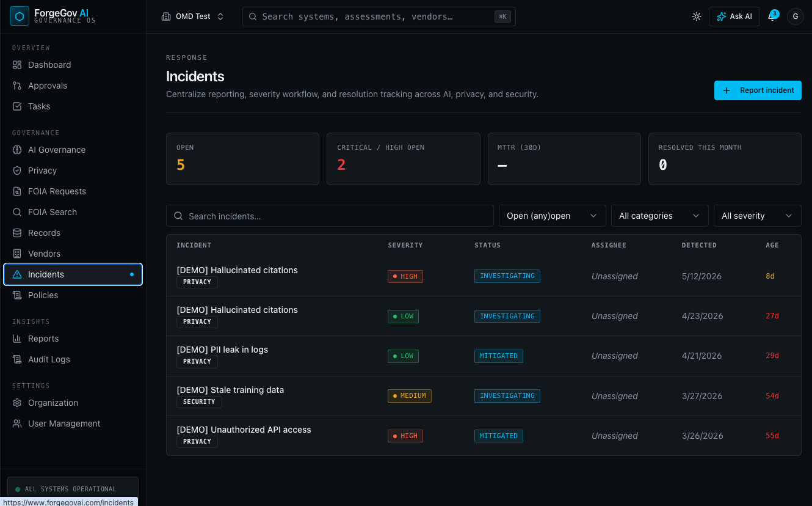Click the AI Governance brain icon
Viewport: 812px width, 506px height.
(x=17, y=150)
